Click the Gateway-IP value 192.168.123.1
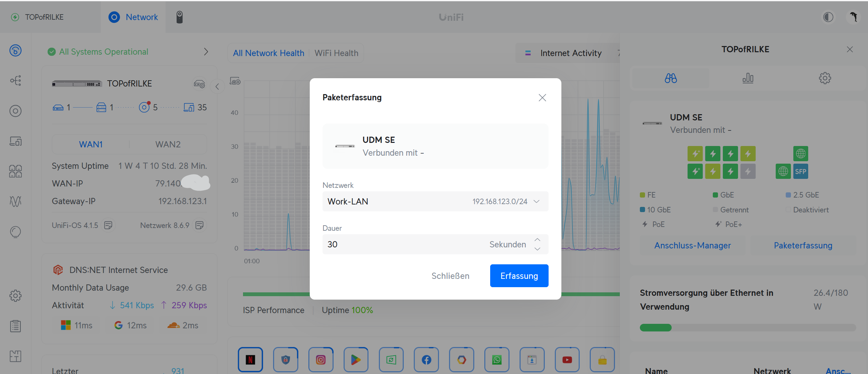The image size is (868, 374). pyautogui.click(x=183, y=201)
